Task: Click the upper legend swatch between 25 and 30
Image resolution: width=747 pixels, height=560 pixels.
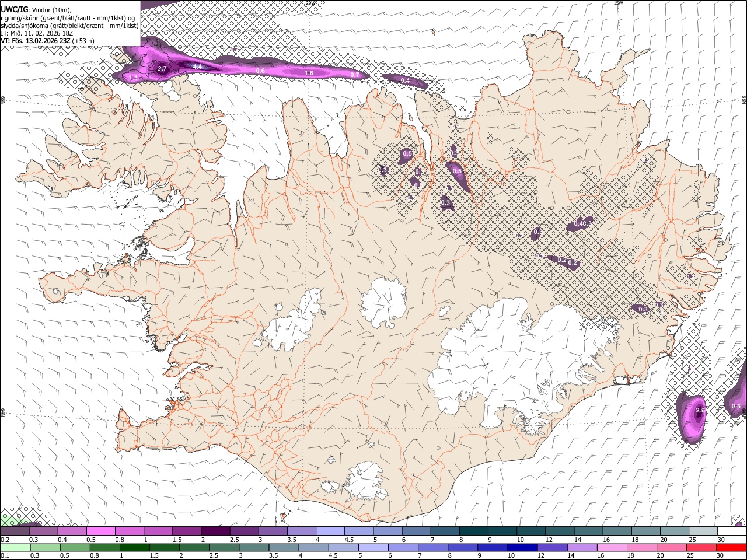Action: point(703,531)
